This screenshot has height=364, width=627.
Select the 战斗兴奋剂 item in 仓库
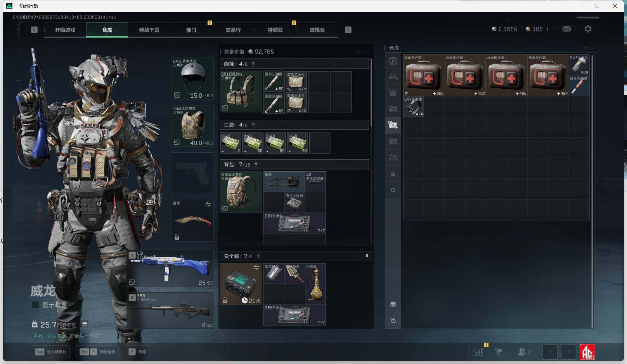pyautogui.click(x=579, y=86)
